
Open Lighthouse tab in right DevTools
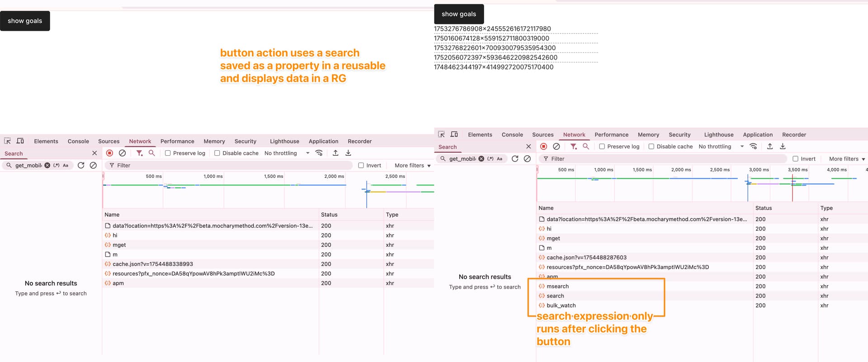pyautogui.click(x=718, y=134)
